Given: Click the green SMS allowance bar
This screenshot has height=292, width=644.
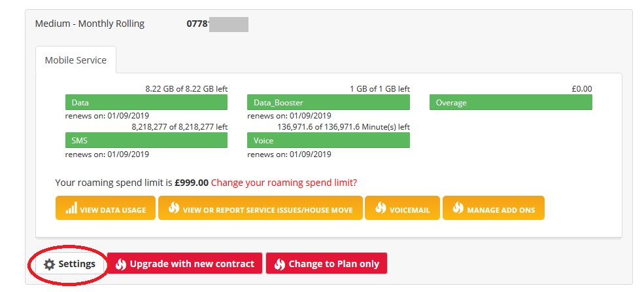Looking at the screenshot, I should point(146,140).
